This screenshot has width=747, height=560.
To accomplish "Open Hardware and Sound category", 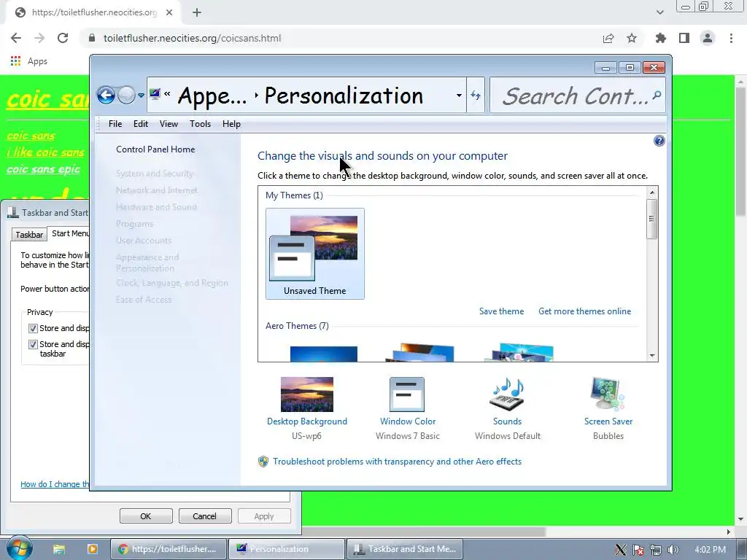I will pos(156,206).
